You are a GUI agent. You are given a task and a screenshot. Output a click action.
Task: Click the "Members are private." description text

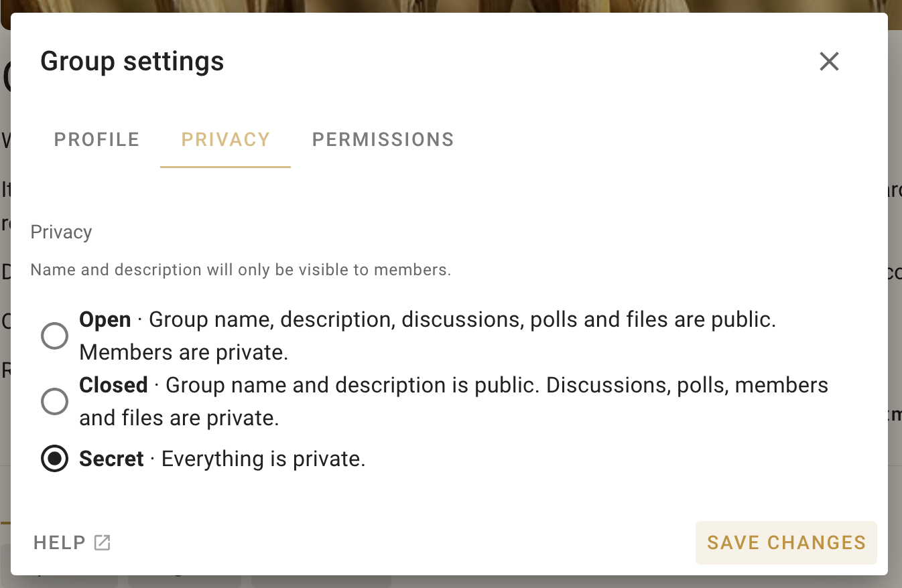point(184,352)
